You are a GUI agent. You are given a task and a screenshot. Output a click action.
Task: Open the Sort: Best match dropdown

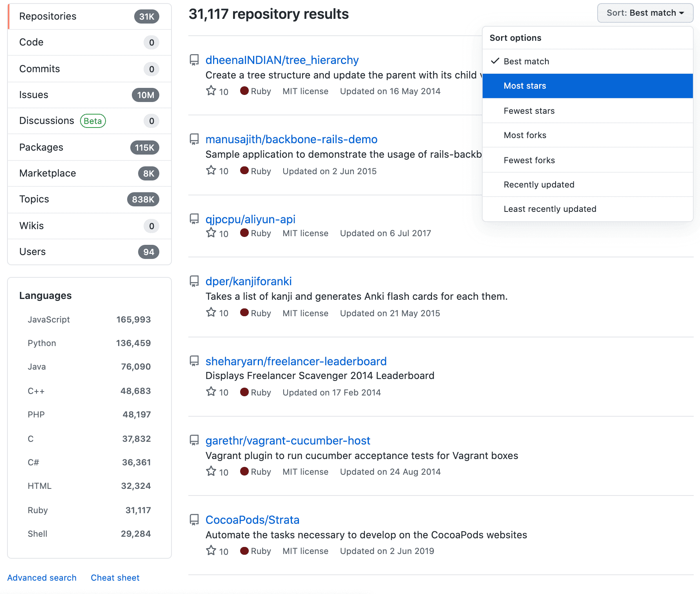click(645, 13)
